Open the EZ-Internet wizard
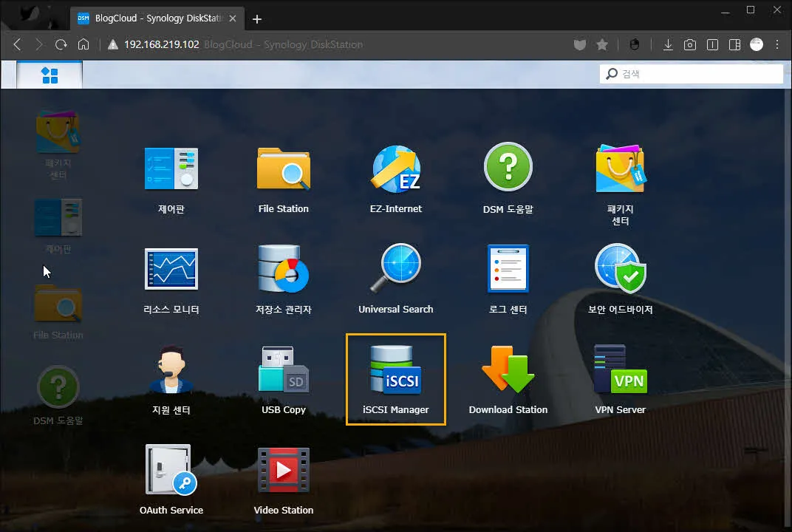792x532 pixels. pos(395,180)
